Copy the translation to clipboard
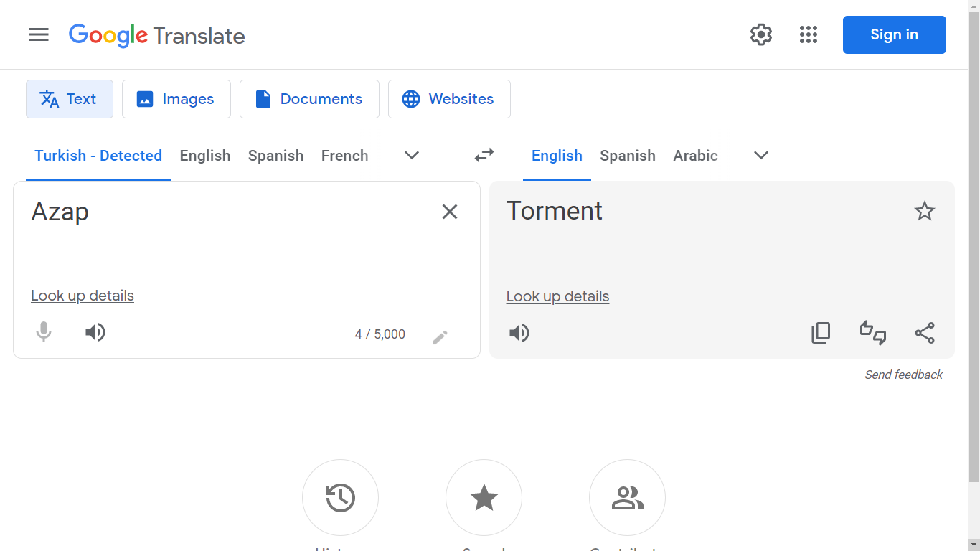980x551 pixels. click(x=821, y=333)
